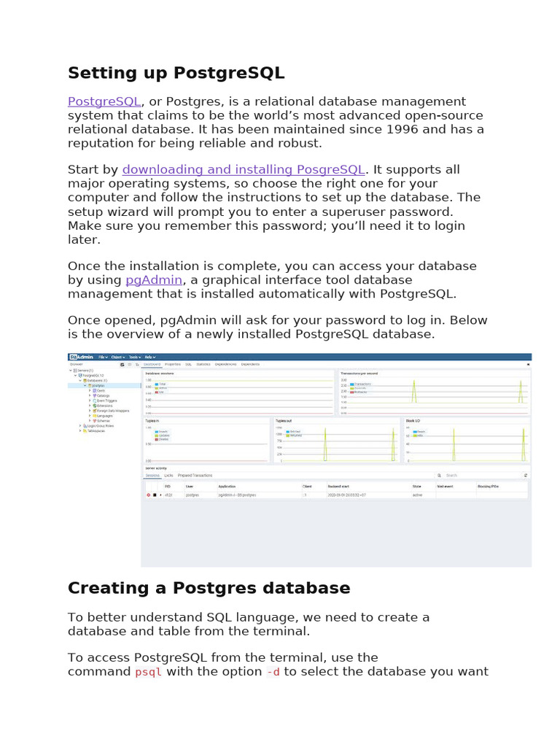Expand the Event Triggers tree node
Screen dimensions: 560x747
pos(90,400)
